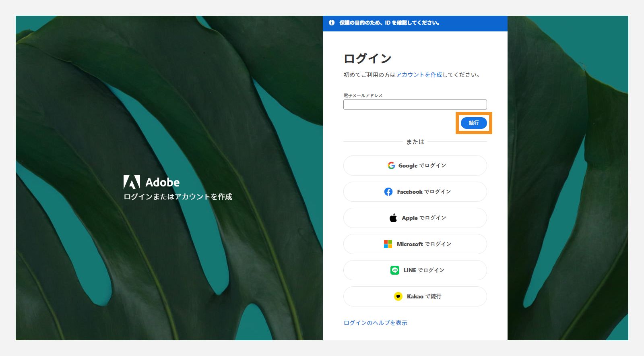Continue with the Kakao で続行 button

415,296
